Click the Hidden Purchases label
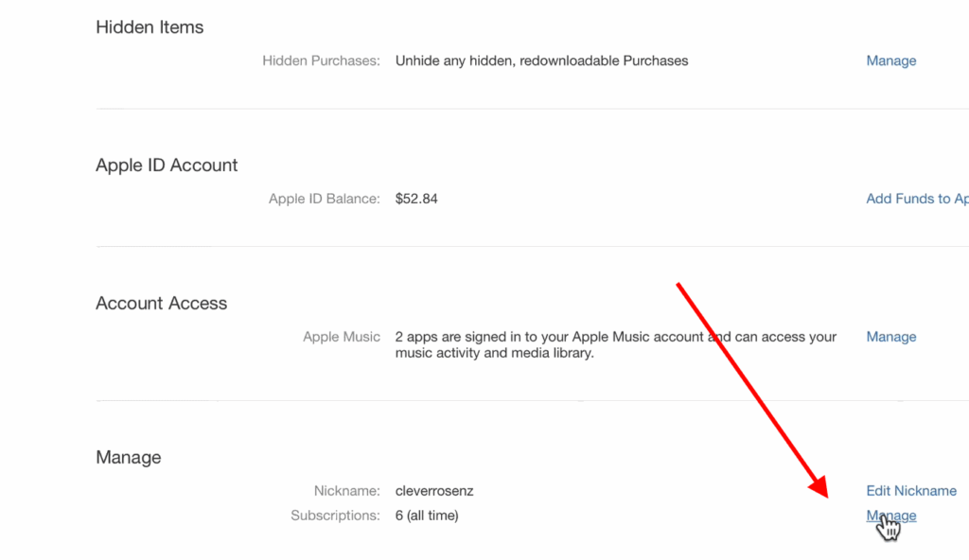969x560 pixels. click(x=320, y=60)
